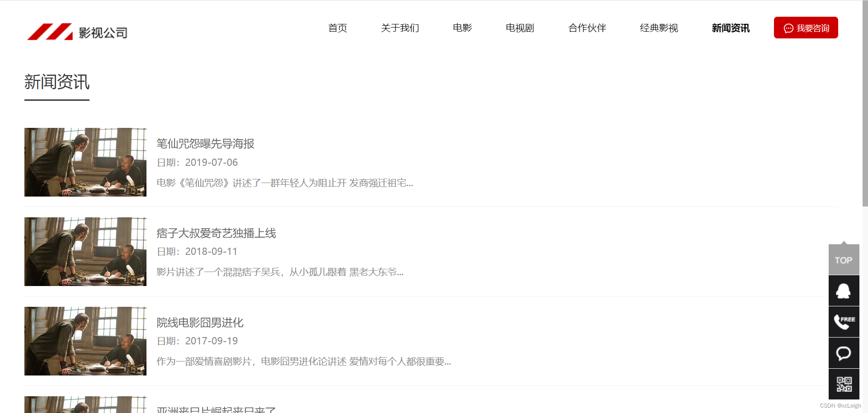Open the thumbnail for 笔仙咒怨曝先导海报
Viewport: 868px width, 413px height.
[85, 162]
